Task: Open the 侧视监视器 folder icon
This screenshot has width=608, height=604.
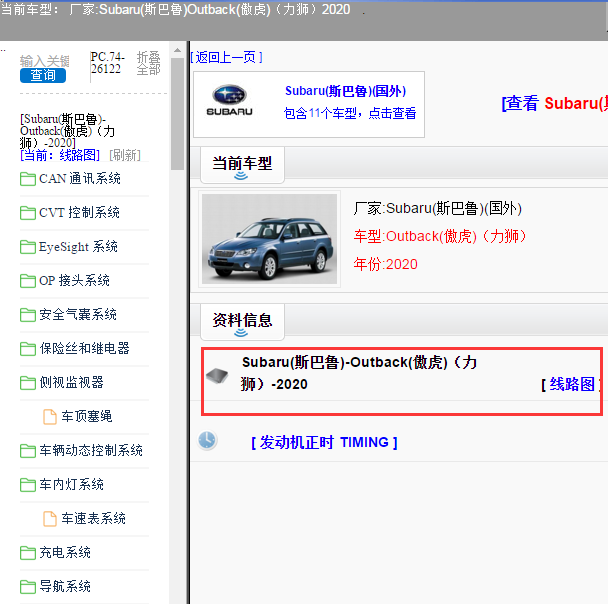Action: 28,383
